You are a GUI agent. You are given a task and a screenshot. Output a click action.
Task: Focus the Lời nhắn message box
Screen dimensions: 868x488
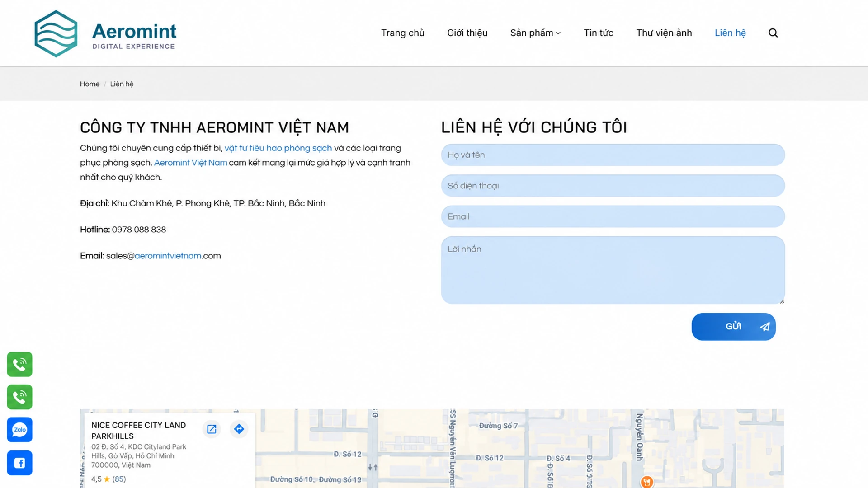click(x=613, y=270)
